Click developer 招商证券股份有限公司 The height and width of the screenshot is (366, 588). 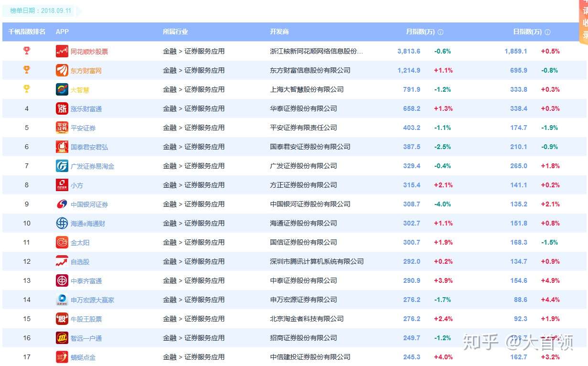(x=303, y=338)
